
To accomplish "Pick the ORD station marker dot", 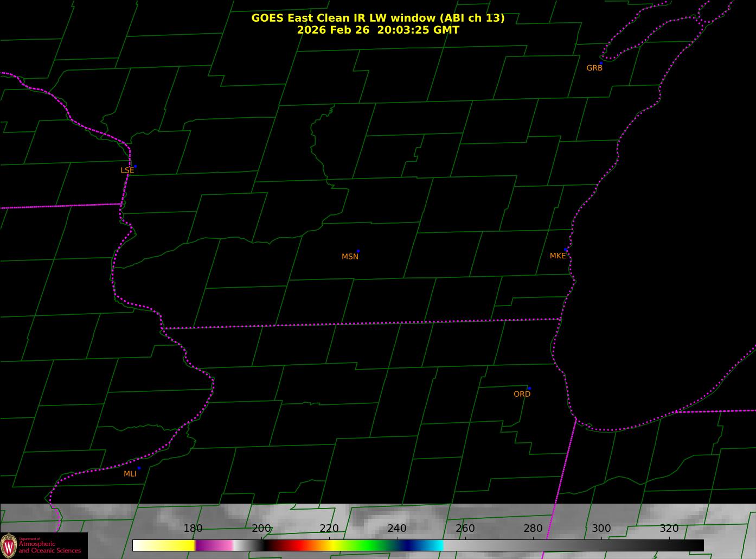I will [x=529, y=389].
